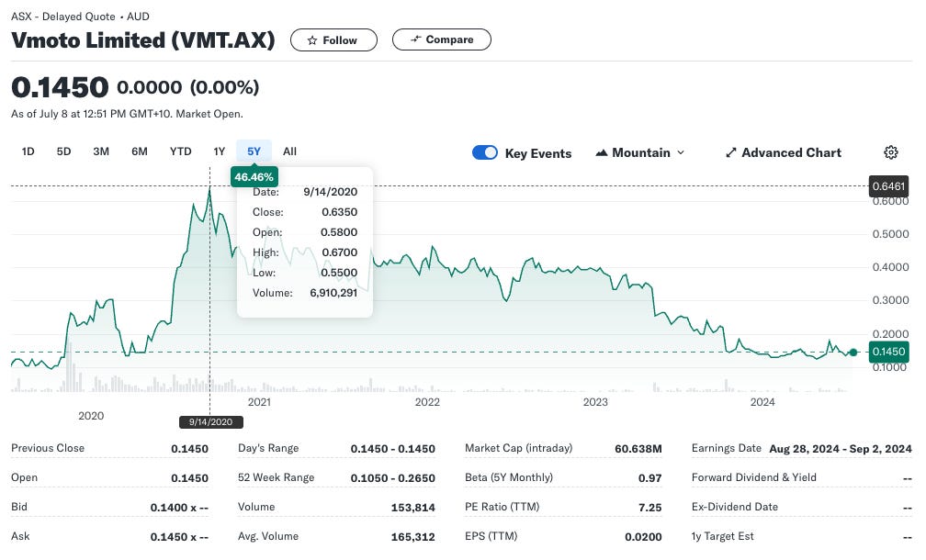Select the 6M time range
The height and width of the screenshot is (560, 926).
pos(140,151)
